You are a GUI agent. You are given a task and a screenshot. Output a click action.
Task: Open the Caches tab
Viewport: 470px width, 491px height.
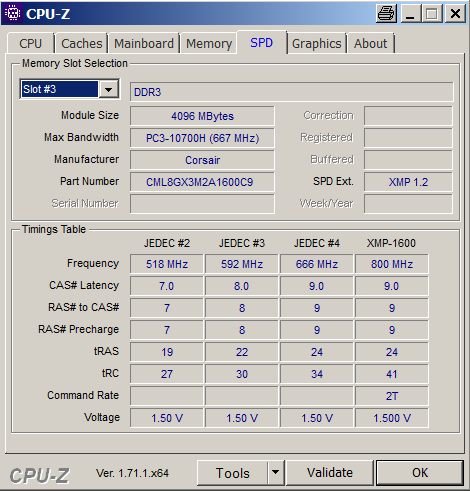[82, 43]
